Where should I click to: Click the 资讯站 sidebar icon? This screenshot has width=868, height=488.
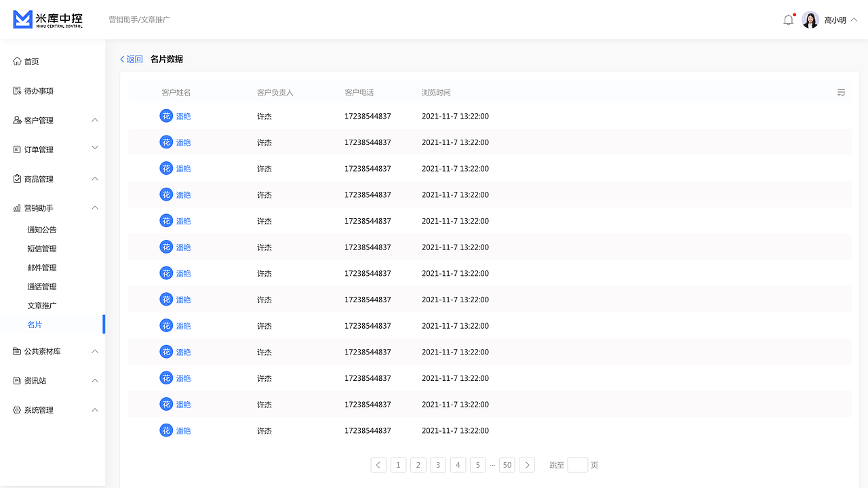(17, 381)
